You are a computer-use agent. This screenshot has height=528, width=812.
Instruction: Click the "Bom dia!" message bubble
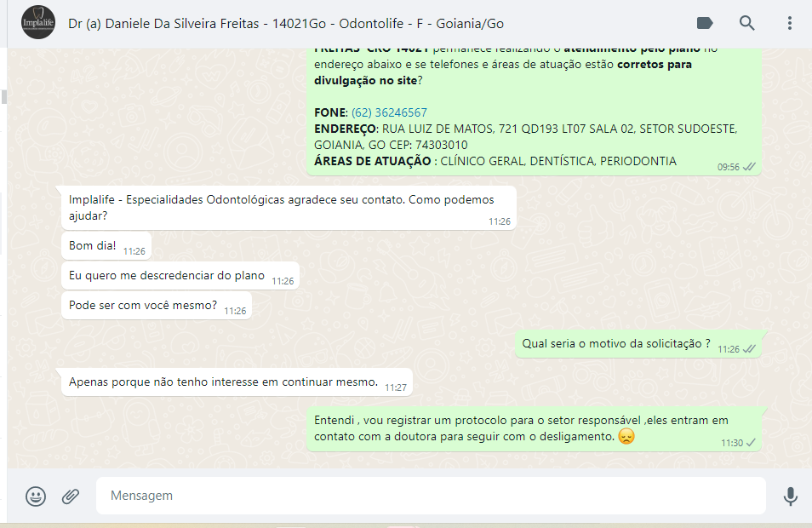pyautogui.click(x=106, y=245)
